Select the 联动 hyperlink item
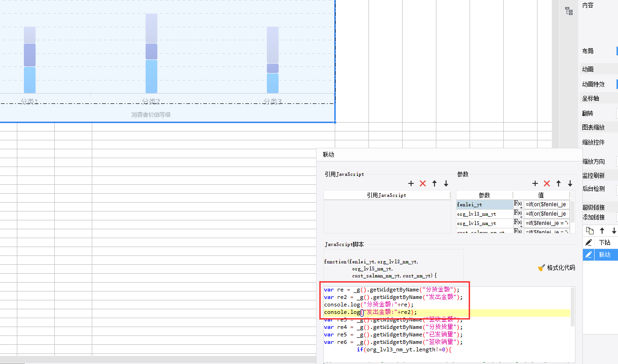The image size is (618, 364). coord(604,255)
